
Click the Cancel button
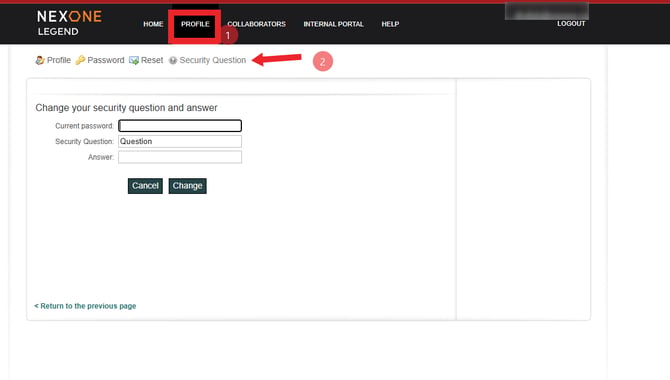click(x=145, y=186)
